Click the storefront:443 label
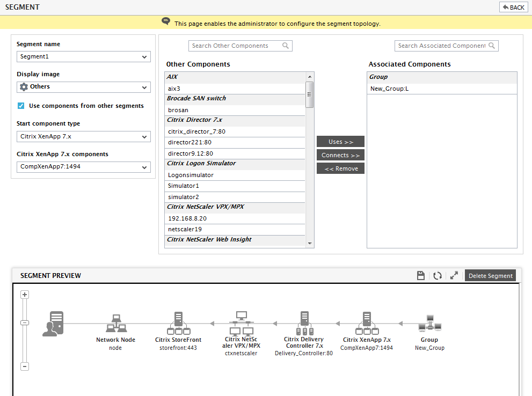 click(x=178, y=348)
